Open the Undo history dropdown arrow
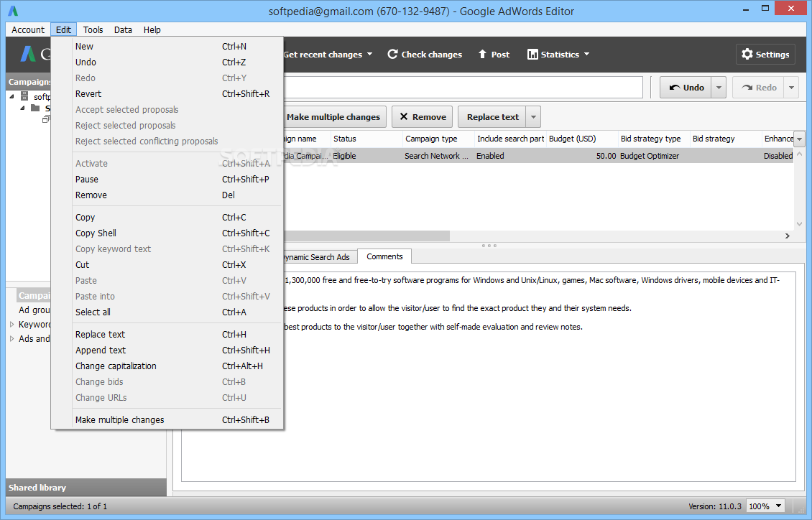 [x=719, y=88]
